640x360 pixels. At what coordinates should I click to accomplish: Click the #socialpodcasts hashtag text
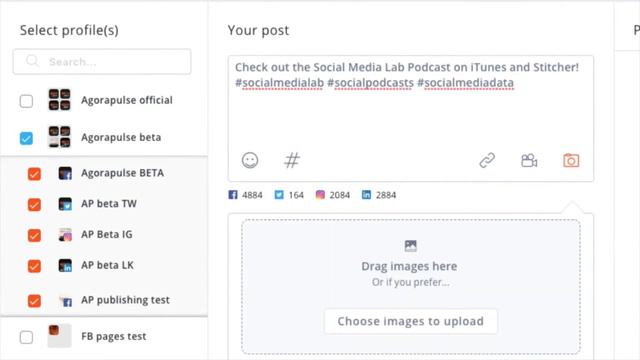click(x=371, y=83)
